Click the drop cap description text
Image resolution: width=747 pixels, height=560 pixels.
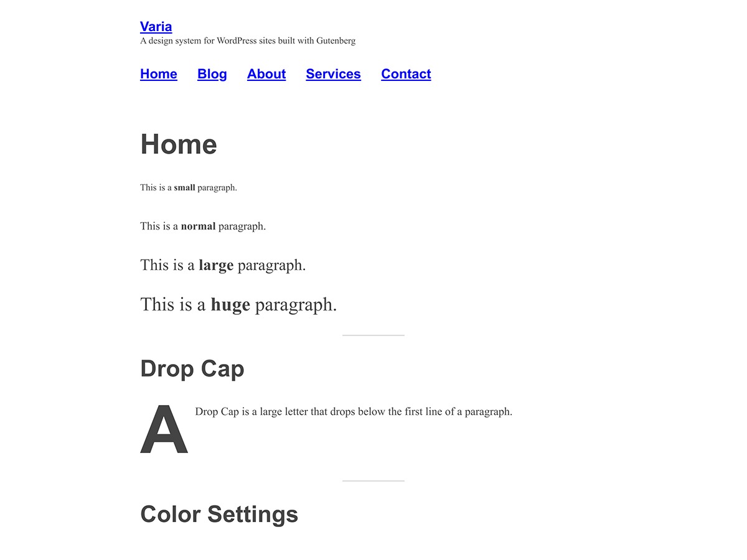pos(353,411)
